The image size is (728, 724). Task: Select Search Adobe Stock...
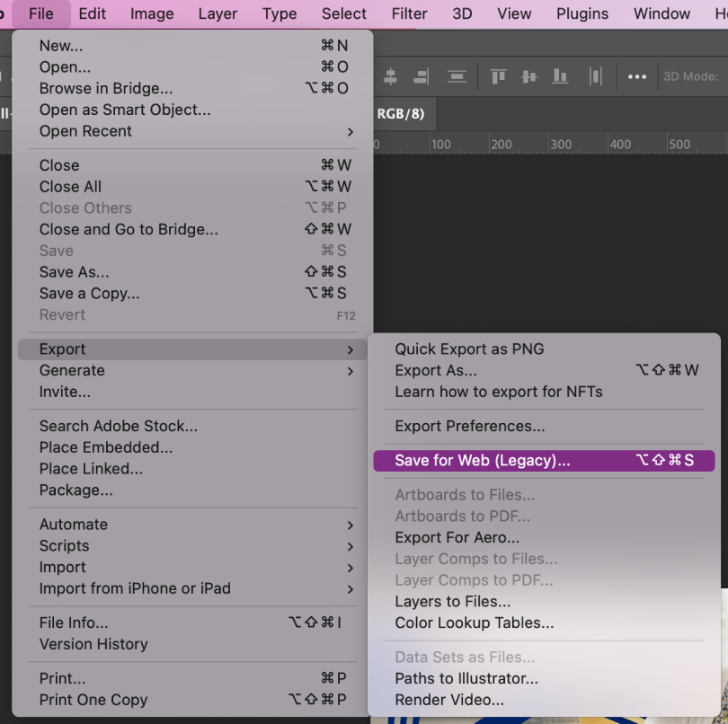(x=192, y=426)
